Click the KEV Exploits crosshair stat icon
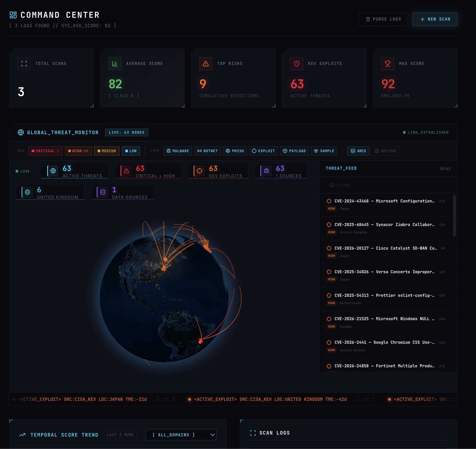 [x=199, y=171]
